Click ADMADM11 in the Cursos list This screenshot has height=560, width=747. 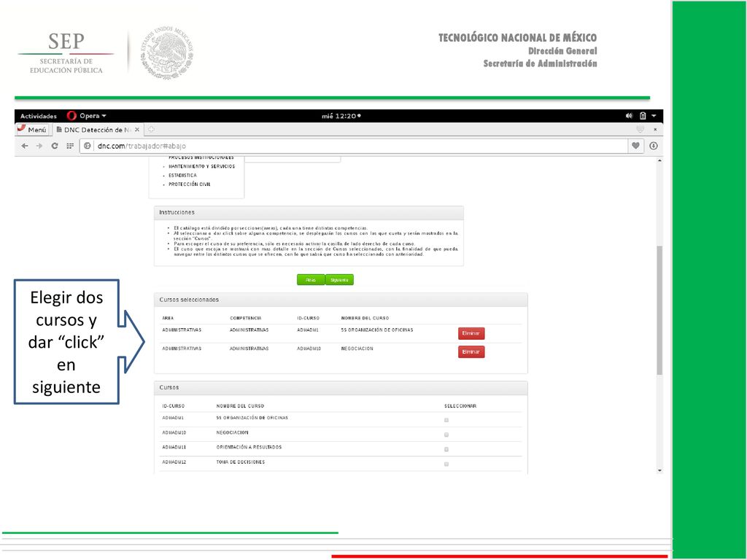click(x=174, y=448)
